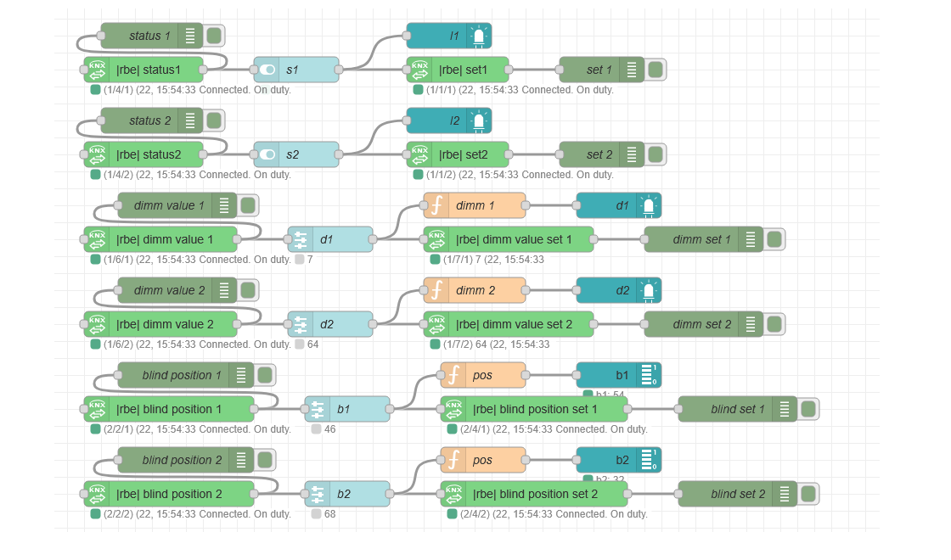This screenshot has height=560, width=951.
Task: Click the bulb icon on l1 node
Action: (x=481, y=35)
